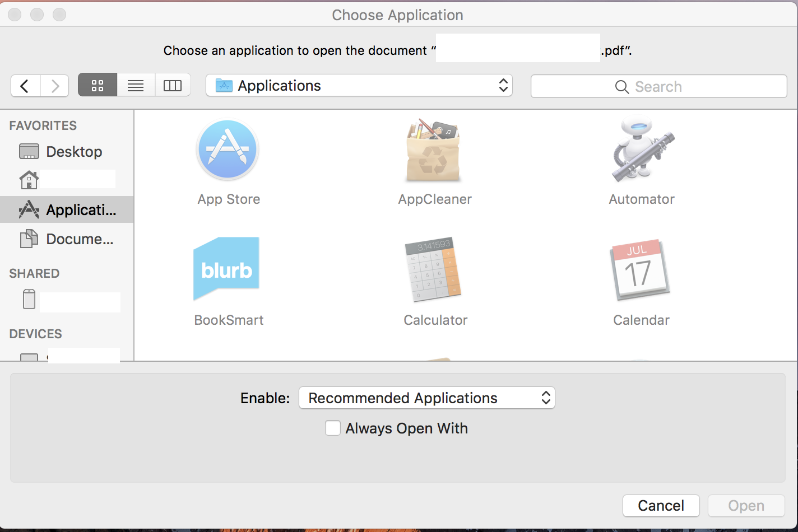Switch to list view
Image resolution: width=798 pixels, height=532 pixels.
coord(136,85)
